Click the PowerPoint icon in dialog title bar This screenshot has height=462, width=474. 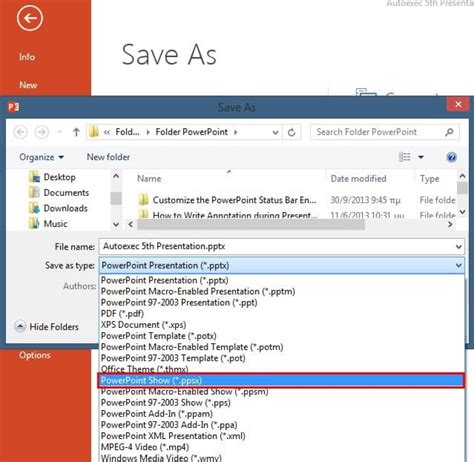[x=13, y=107]
